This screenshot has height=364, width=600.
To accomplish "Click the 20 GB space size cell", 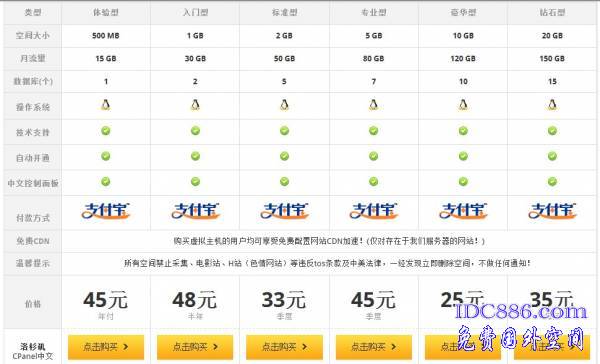I will pyautogui.click(x=552, y=36).
